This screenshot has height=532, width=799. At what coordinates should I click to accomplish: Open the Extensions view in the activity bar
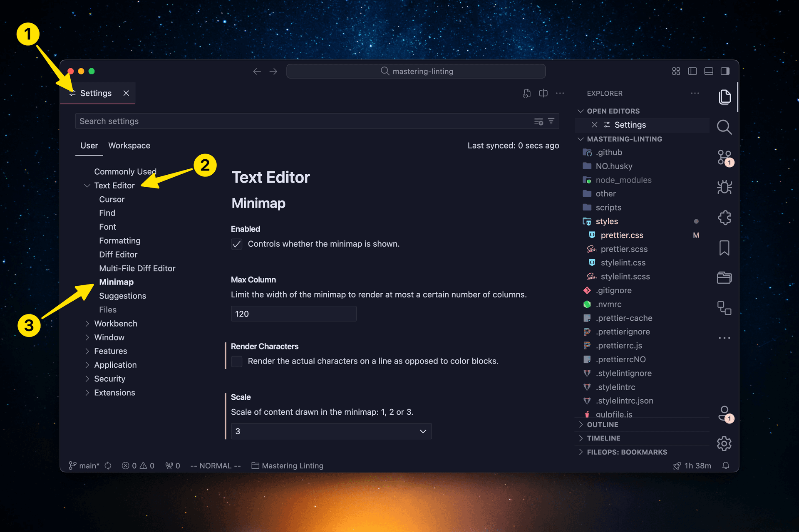click(724, 218)
